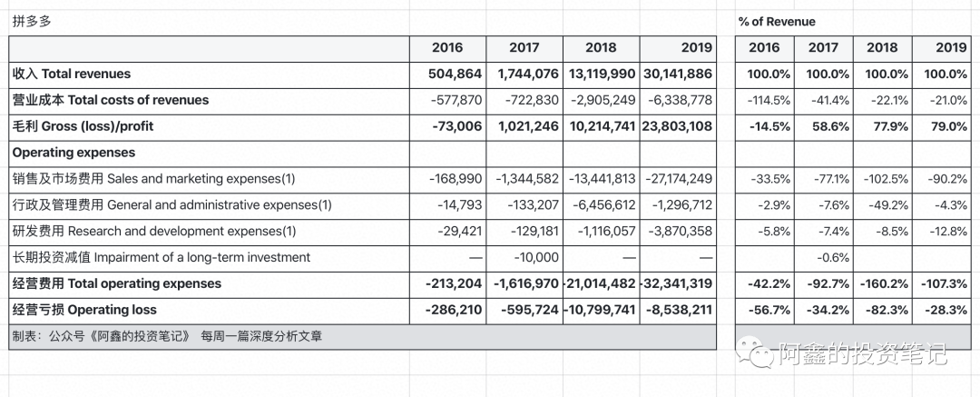
Task: Click G&A expense value -133,207
Action: click(x=534, y=205)
